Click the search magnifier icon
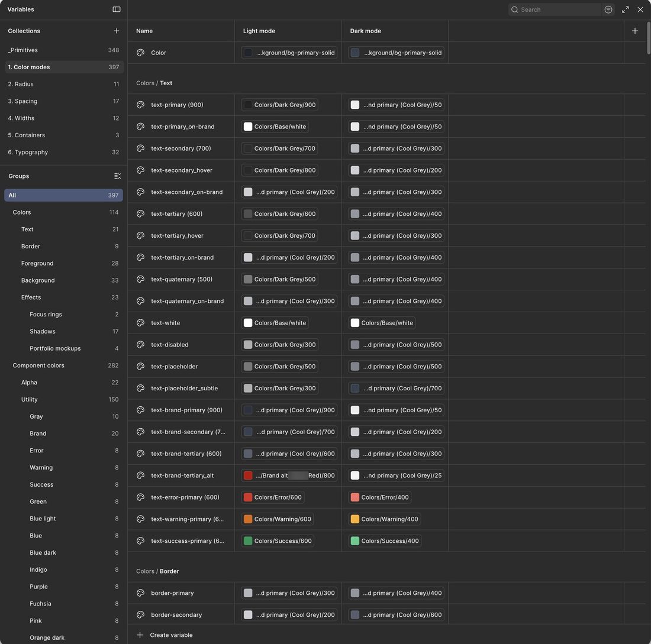 pyautogui.click(x=514, y=9)
